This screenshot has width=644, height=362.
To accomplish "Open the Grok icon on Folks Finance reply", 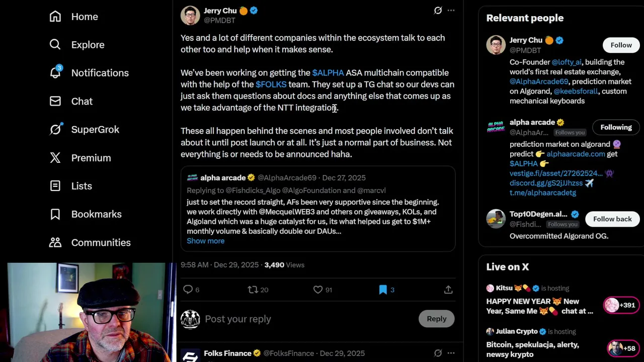I will (x=438, y=353).
